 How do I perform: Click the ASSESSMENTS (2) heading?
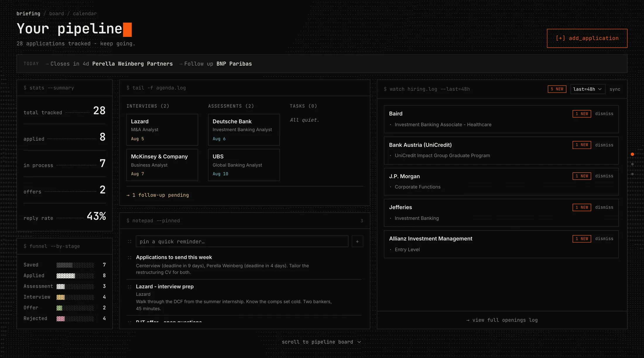coord(231,106)
